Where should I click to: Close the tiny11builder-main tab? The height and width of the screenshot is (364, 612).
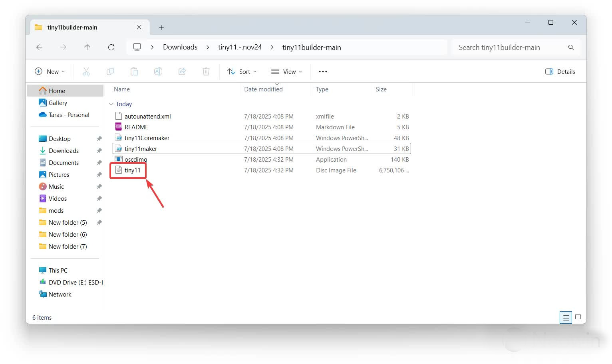[139, 27]
